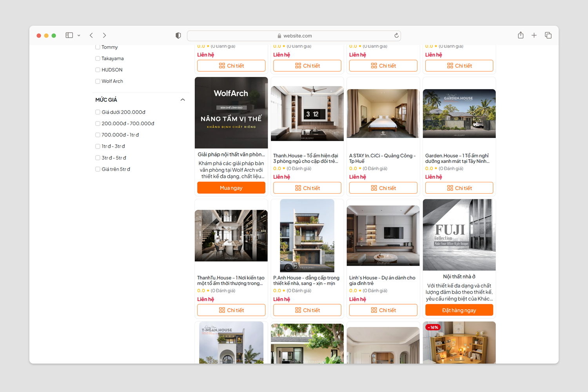Open the T-NGAN.HOUSE photo
The height and width of the screenshot is (392, 588).
tap(231, 343)
